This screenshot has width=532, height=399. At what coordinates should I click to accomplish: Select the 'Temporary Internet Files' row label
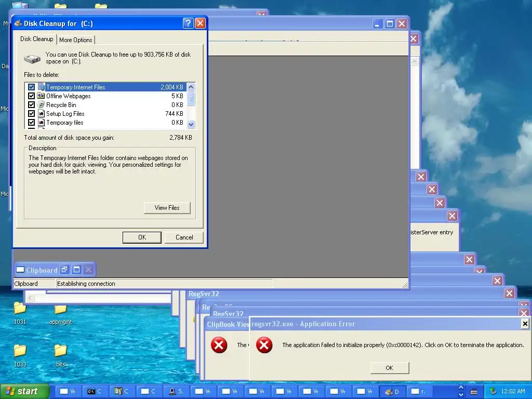pos(76,87)
